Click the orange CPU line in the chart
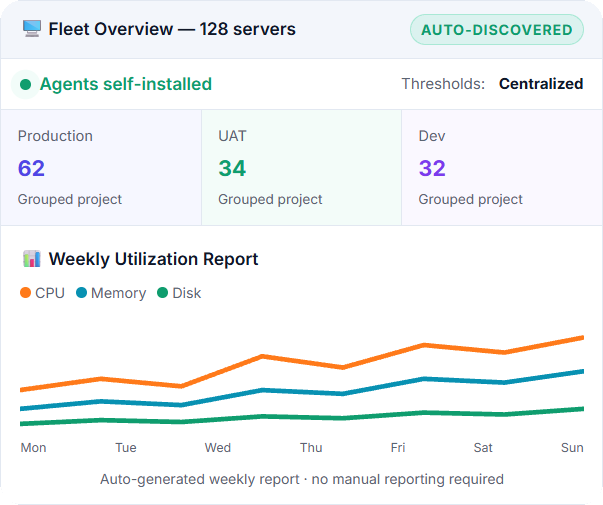 (262, 357)
